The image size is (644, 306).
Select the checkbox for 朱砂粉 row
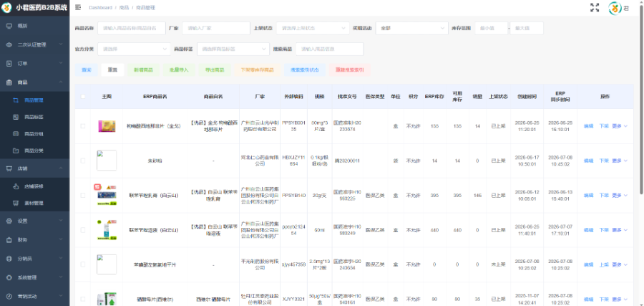pyautogui.click(x=83, y=161)
